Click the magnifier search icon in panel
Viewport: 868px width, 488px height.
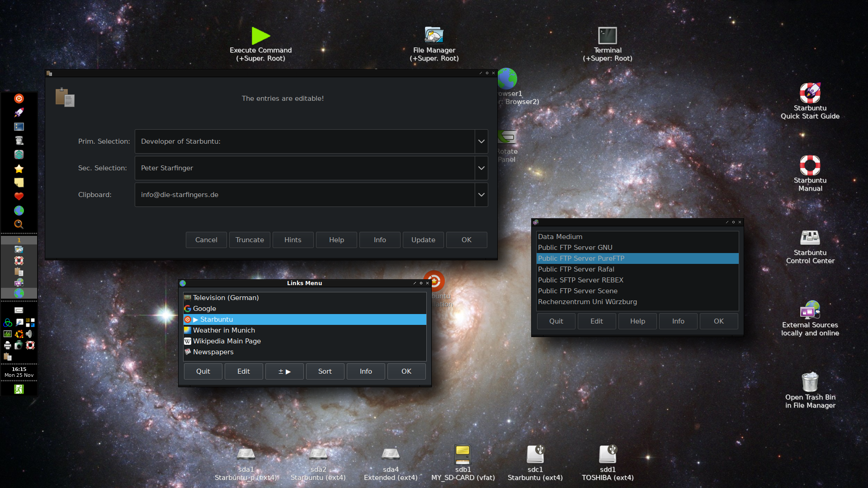pos(19,224)
